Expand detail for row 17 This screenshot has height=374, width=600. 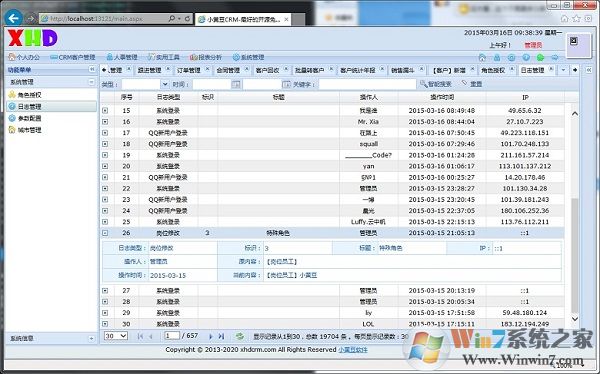point(105,133)
